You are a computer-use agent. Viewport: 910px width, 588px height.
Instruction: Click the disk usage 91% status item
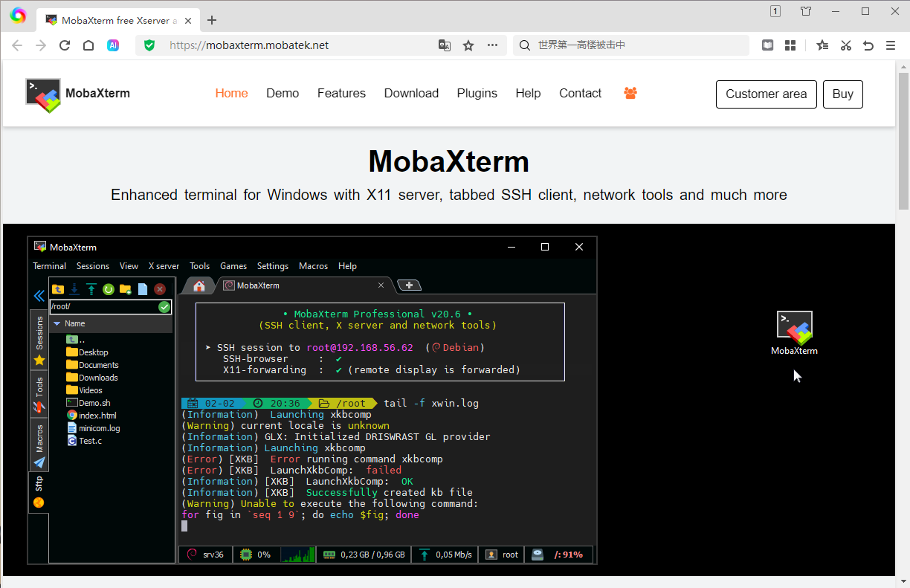pyautogui.click(x=558, y=555)
